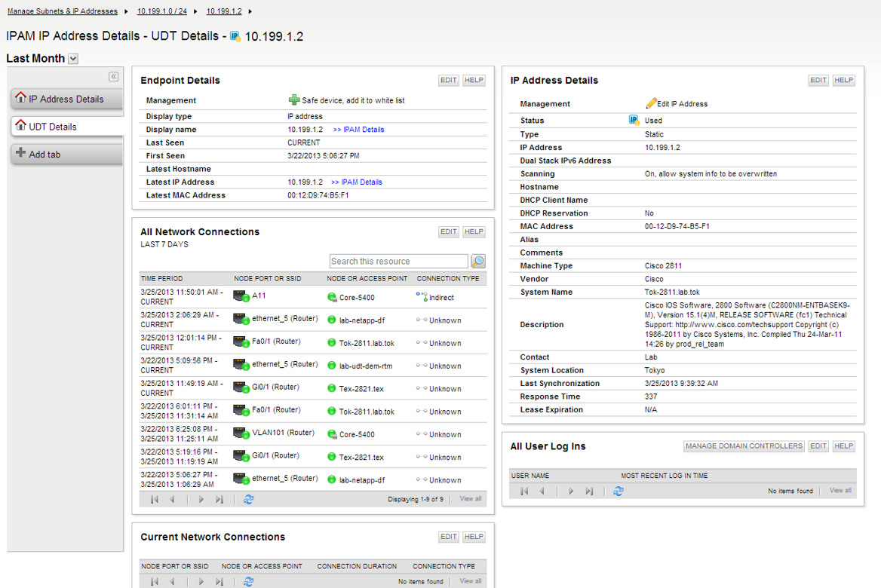
Task: Click the USER NAME column header
Action: point(530,476)
